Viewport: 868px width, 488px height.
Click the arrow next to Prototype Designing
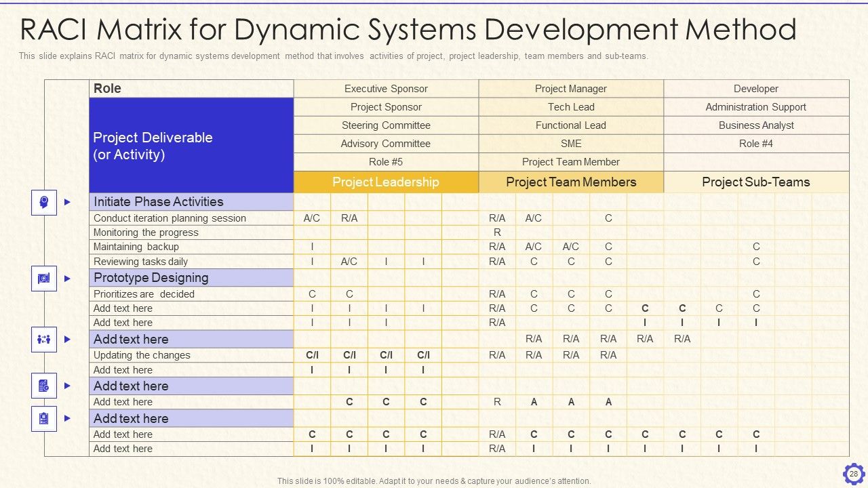[x=67, y=278]
